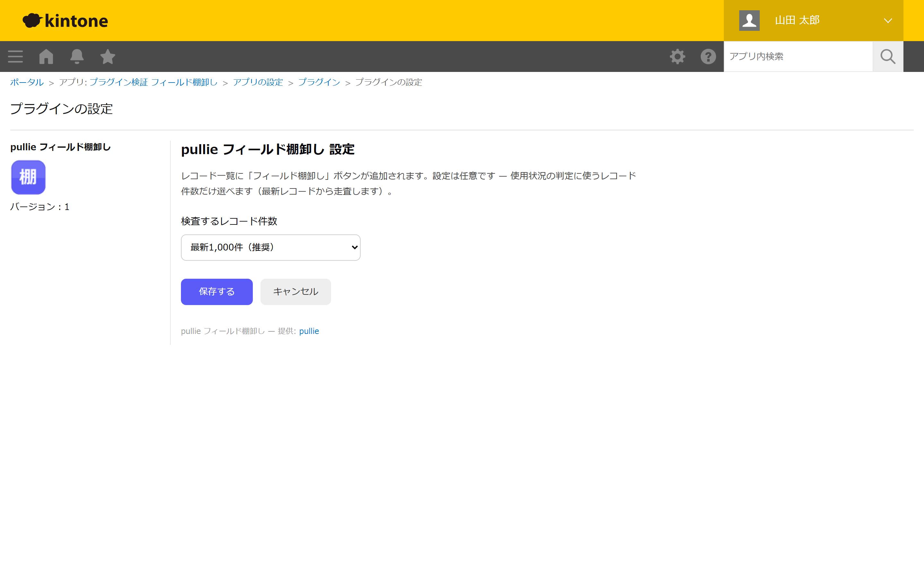Open the help question mark icon
Image resolution: width=924 pixels, height=578 pixels.
708,57
